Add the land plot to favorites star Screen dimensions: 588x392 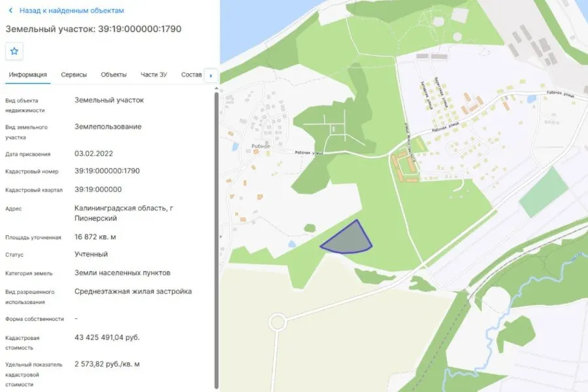pos(14,52)
